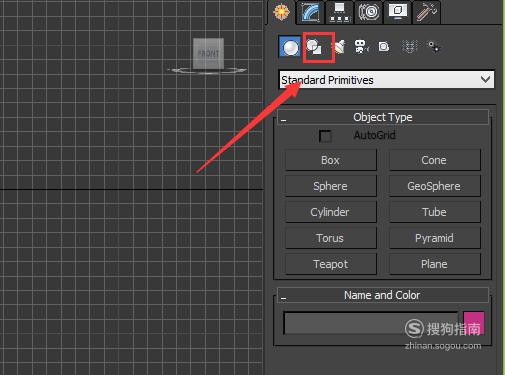Click the Cone primitive button
The width and height of the screenshot is (505, 375).
[x=434, y=160]
